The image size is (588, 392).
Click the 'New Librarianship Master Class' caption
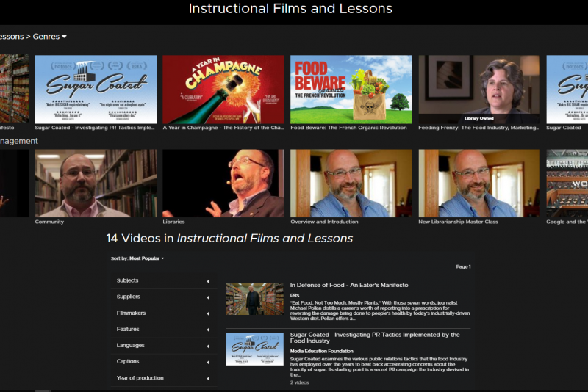(x=458, y=222)
